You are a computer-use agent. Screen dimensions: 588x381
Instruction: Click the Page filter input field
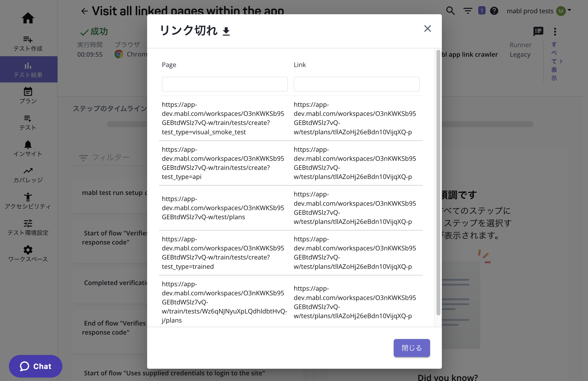(x=224, y=84)
